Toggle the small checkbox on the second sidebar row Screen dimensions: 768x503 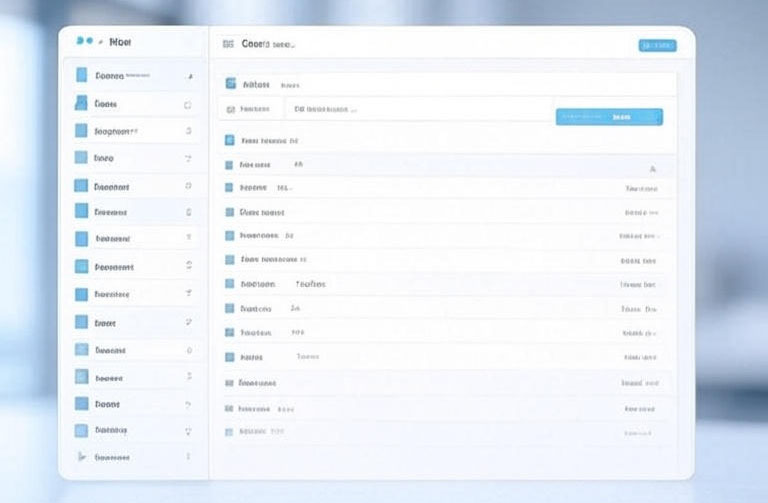187,104
